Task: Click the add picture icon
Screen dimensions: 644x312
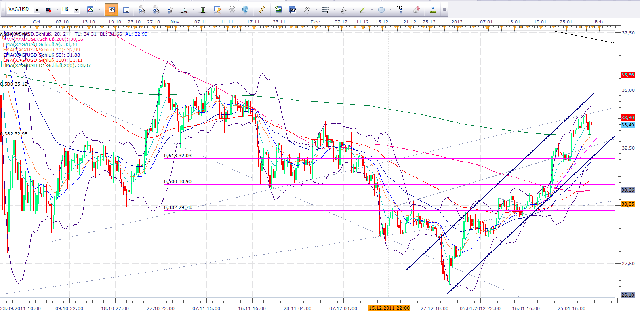Action: 278,9
